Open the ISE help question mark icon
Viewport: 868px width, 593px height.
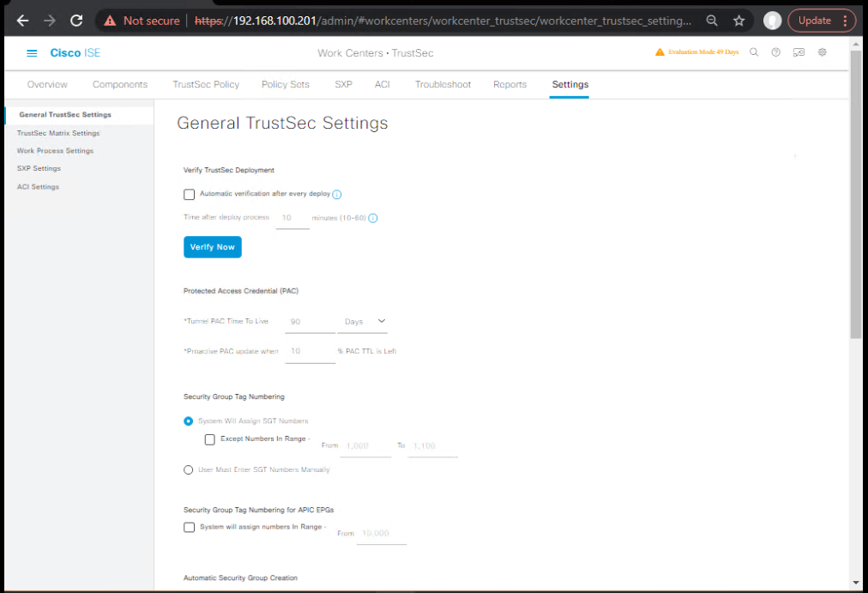click(776, 52)
